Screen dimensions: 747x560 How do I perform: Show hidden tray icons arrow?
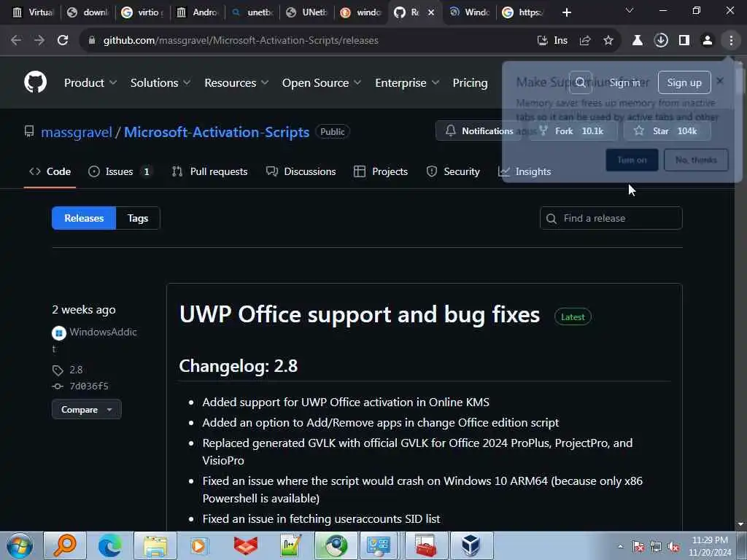[620, 547]
